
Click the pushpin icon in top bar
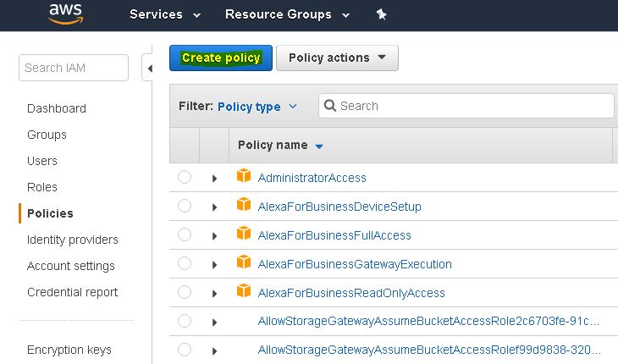click(x=381, y=14)
